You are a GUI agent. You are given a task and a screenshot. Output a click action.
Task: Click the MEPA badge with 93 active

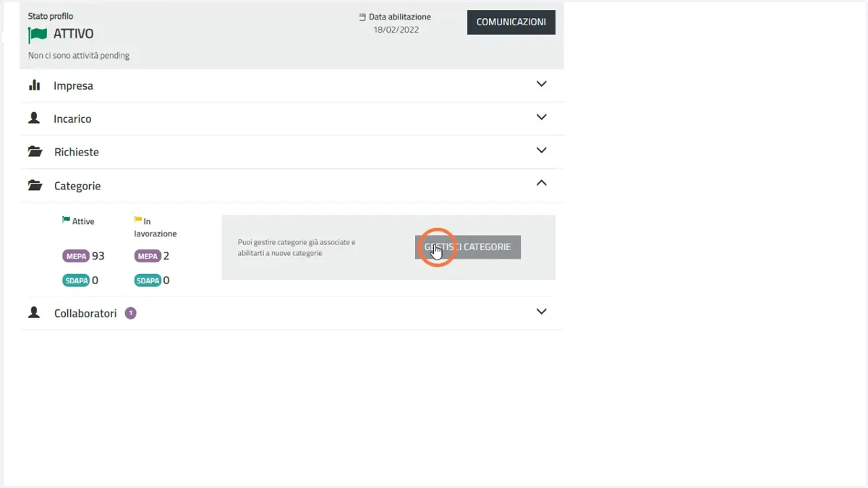(76, 256)
